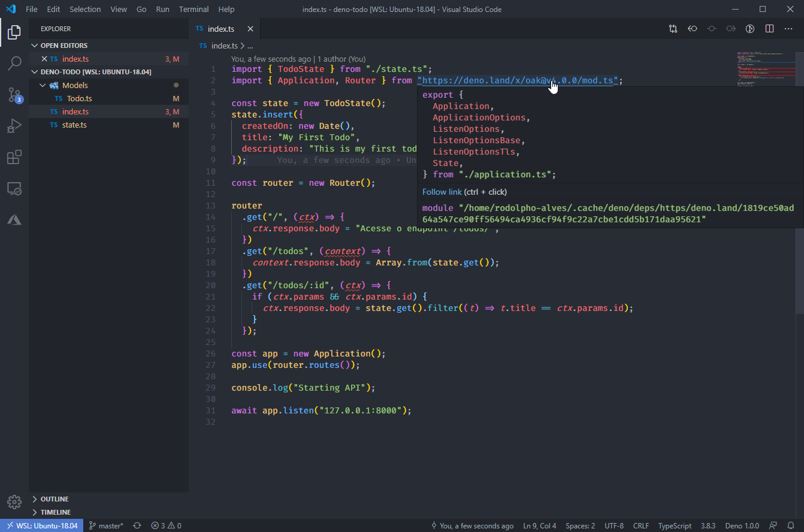This screenshot has height=532, width=804.
Task: Close the index.ts editor tab
Action: [250, 29]
